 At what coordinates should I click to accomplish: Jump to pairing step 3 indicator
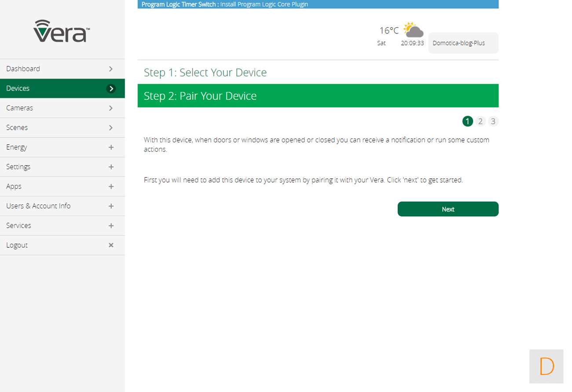tap(493, 121)
